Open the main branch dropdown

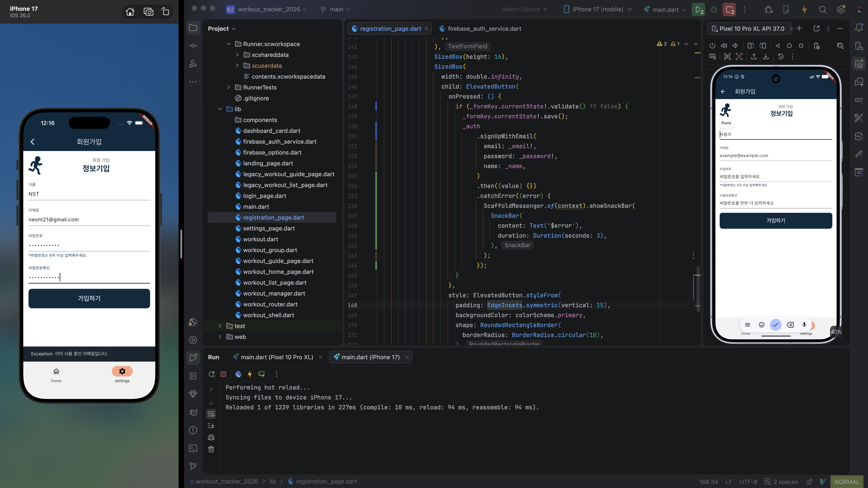[x=335, y=9]
